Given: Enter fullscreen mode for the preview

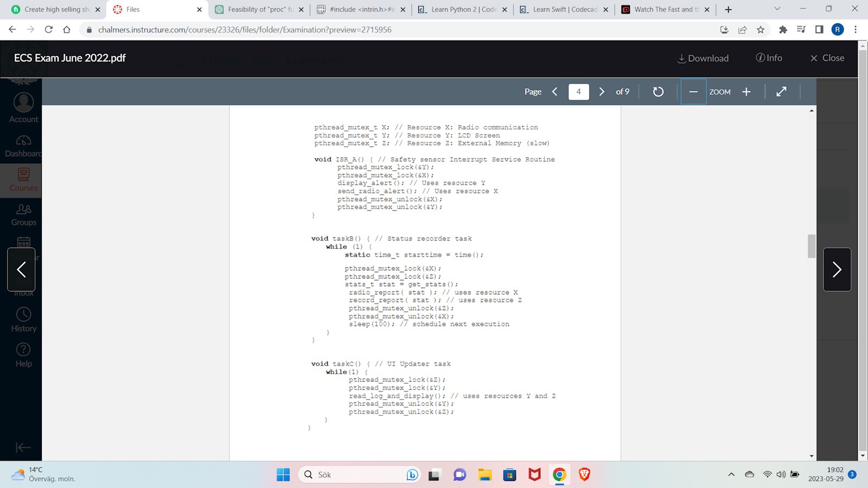Looking at the screenshot, I should pyautogui.click(x=781, y=92).
